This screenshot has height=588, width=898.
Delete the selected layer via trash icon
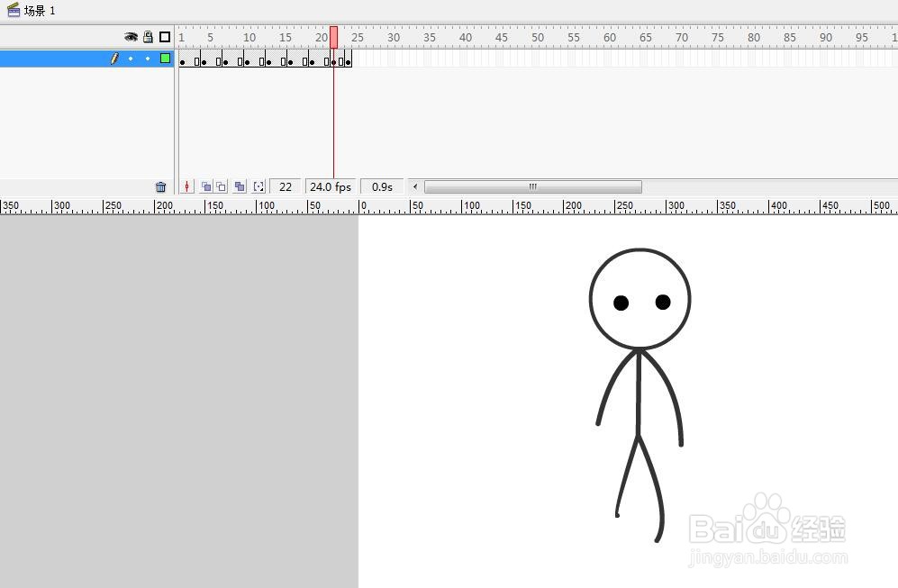(x=160, y=186)
